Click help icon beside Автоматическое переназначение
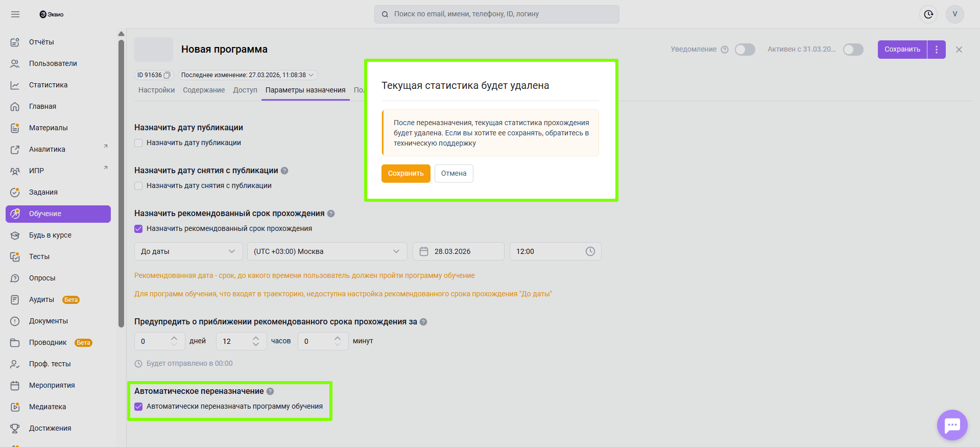This screenshot has width=980, height=447. click(270, 391)
